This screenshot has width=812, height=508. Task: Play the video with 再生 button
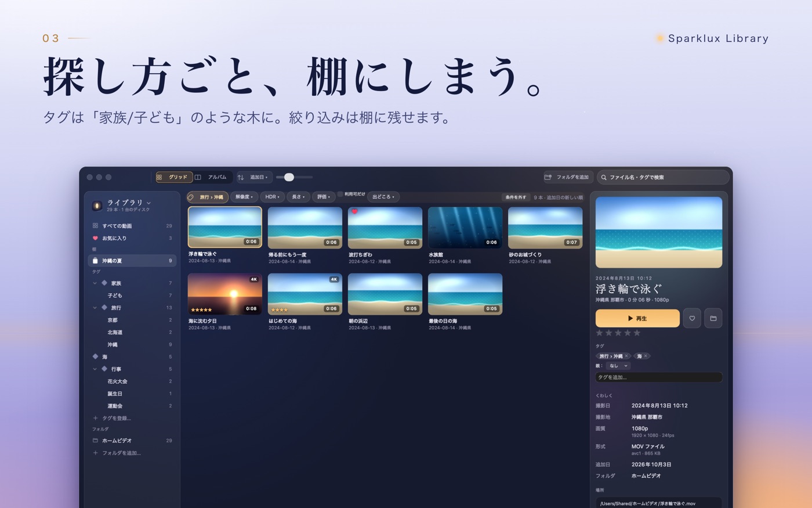[637, 318]
